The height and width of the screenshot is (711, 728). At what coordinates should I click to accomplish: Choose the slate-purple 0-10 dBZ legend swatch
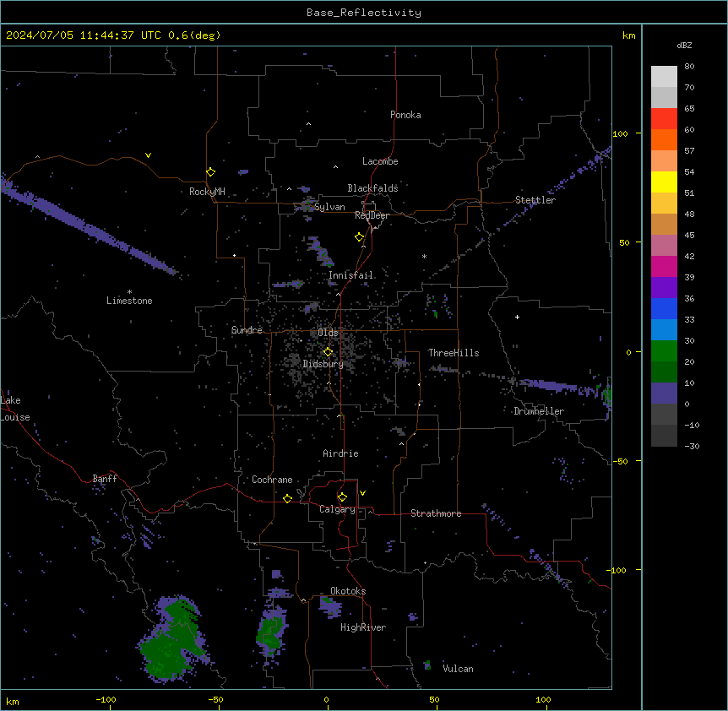664,393
